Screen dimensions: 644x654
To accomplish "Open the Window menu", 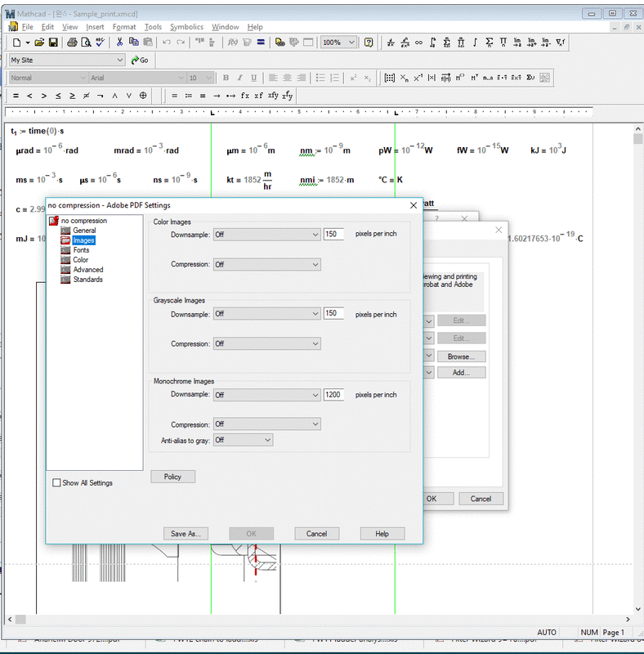I will point(226,27).
